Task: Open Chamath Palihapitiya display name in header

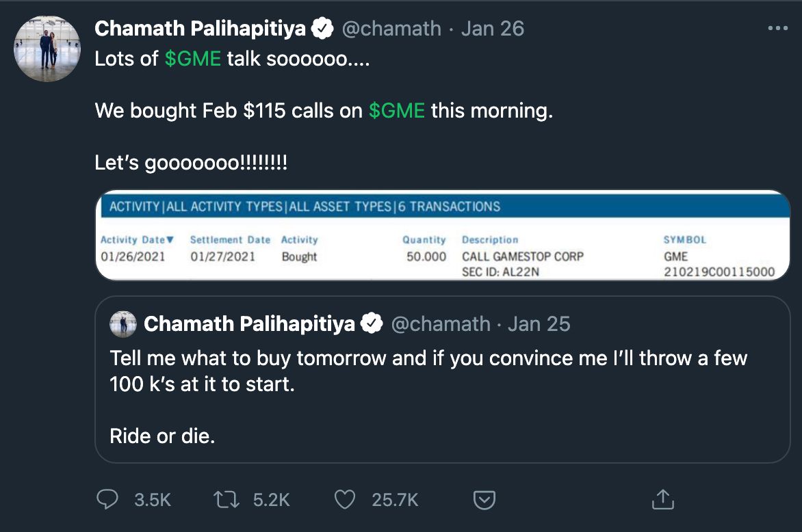Action: click(x=203, y=29)
